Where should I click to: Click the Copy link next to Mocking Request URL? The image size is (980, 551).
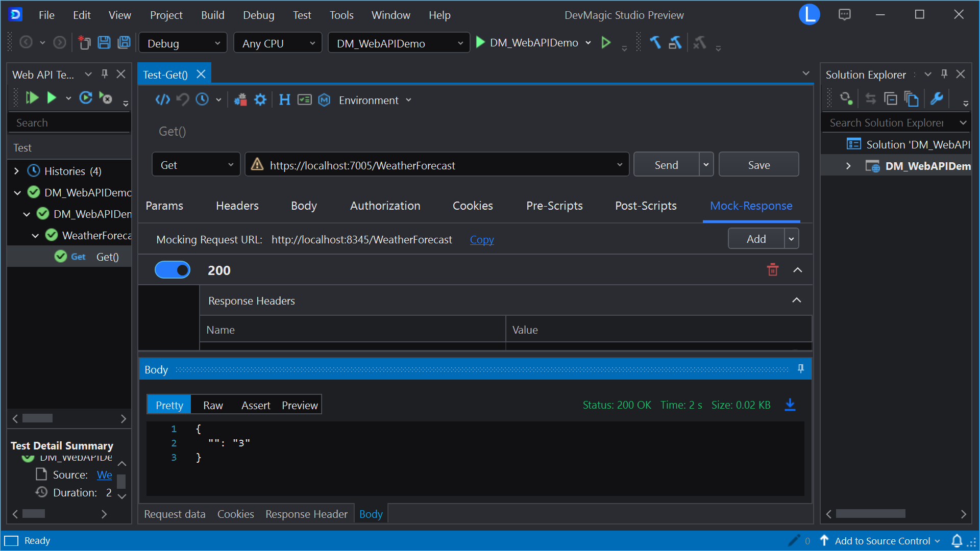[x=481, y=239]
